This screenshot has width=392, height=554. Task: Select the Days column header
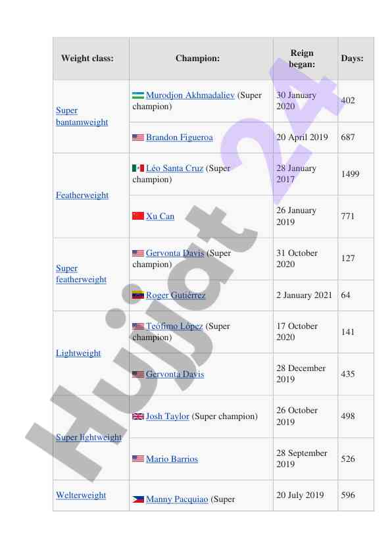click(352, 59)
